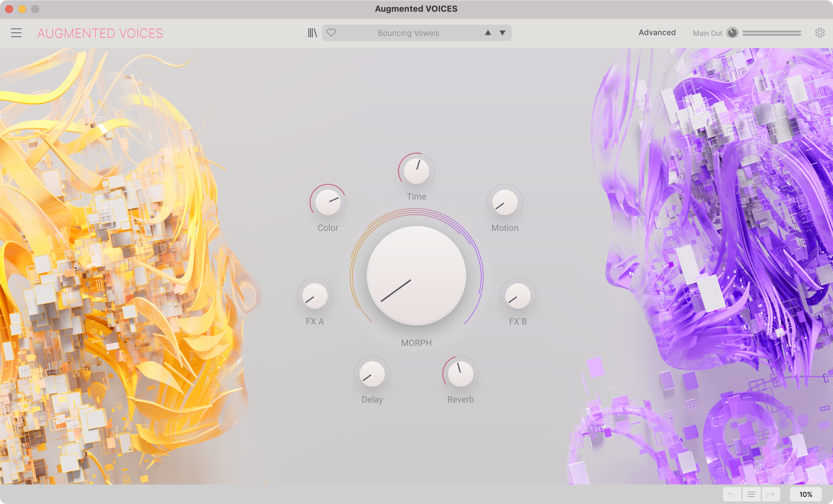
Task: Navigate to next preset using up arrow
Action: [487, 33]
